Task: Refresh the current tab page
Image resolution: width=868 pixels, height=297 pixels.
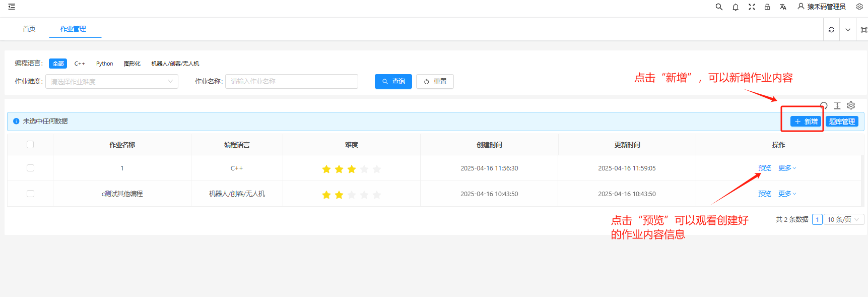Action: coord(831,30)
